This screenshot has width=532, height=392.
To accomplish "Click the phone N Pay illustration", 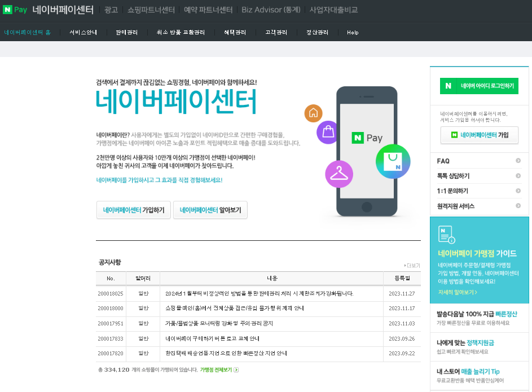I will click(367, 151).
